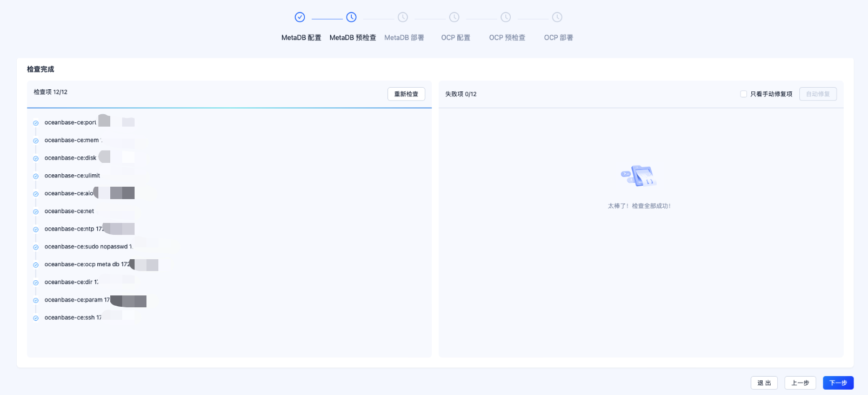Click the OCP 配置 step clock icon
868x395 pixels.
(455, 17)
